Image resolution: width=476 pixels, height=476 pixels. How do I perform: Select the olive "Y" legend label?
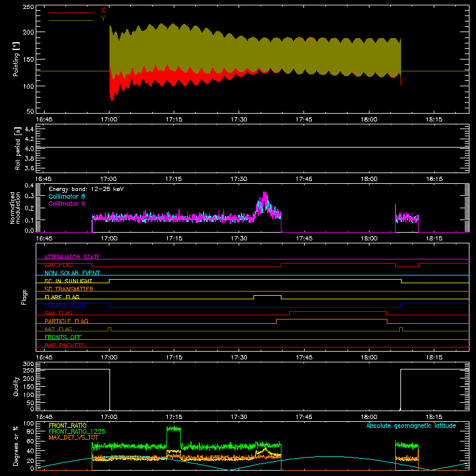(103, 18)
